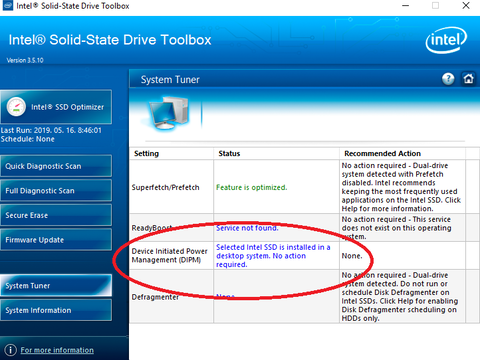480x360 pixels.
Task: Click the 'Service not found.' status
Action: [247, 228]
